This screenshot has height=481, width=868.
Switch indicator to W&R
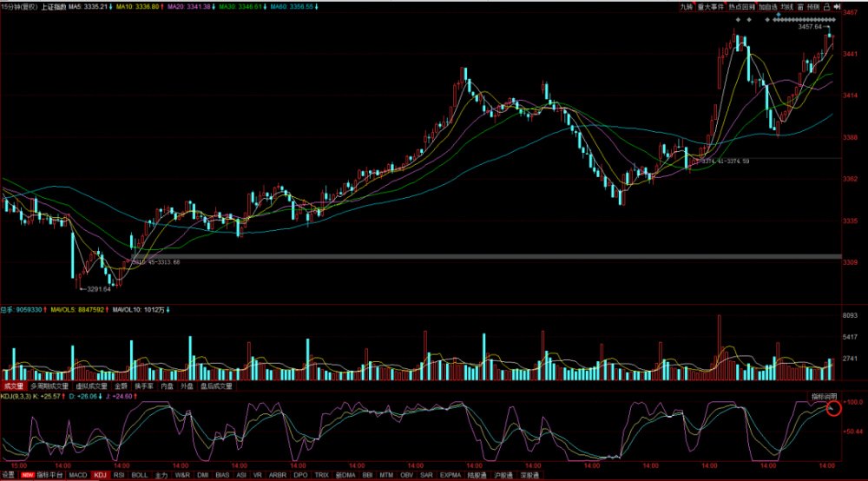coord(182,475)
